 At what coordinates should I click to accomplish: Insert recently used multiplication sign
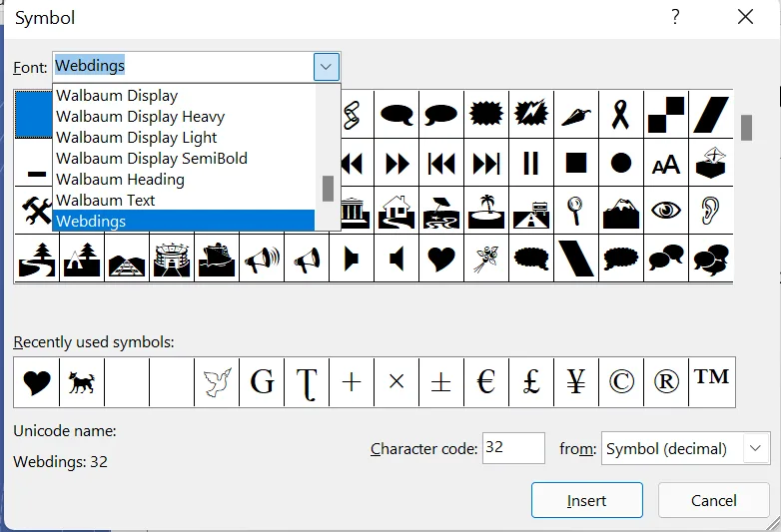(x=396, y=382)
